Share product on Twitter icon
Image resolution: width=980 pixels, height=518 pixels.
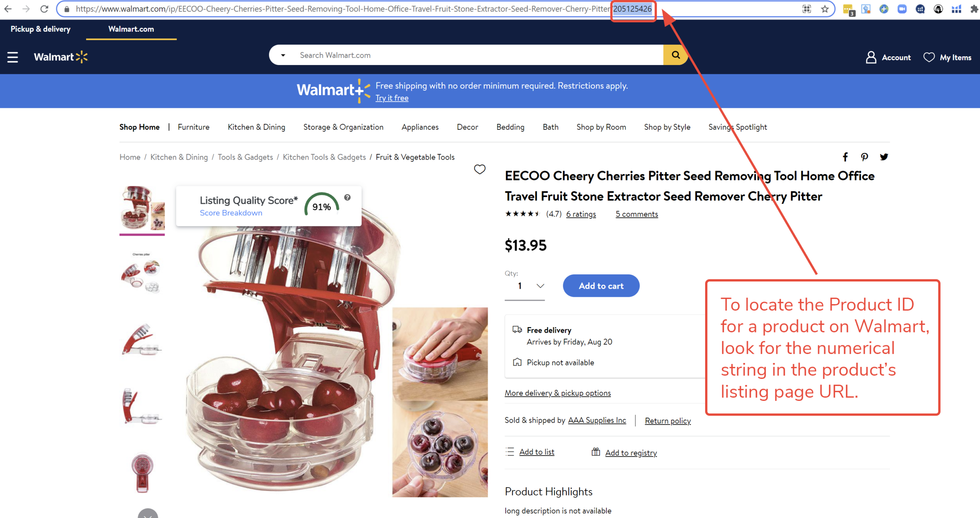(884, 157)
